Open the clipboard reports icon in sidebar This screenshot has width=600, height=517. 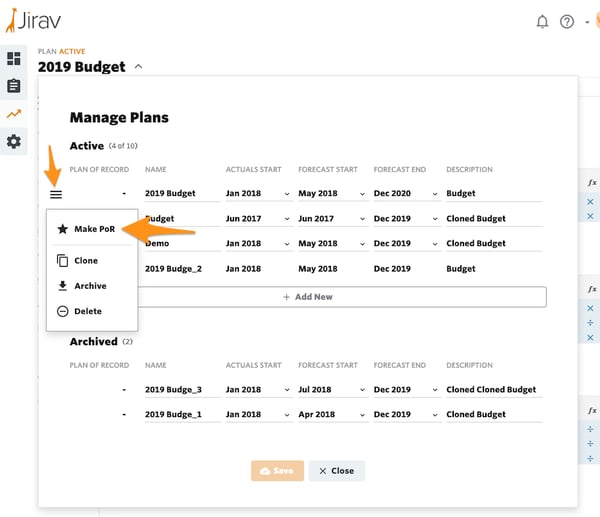[x=14, y=86]
